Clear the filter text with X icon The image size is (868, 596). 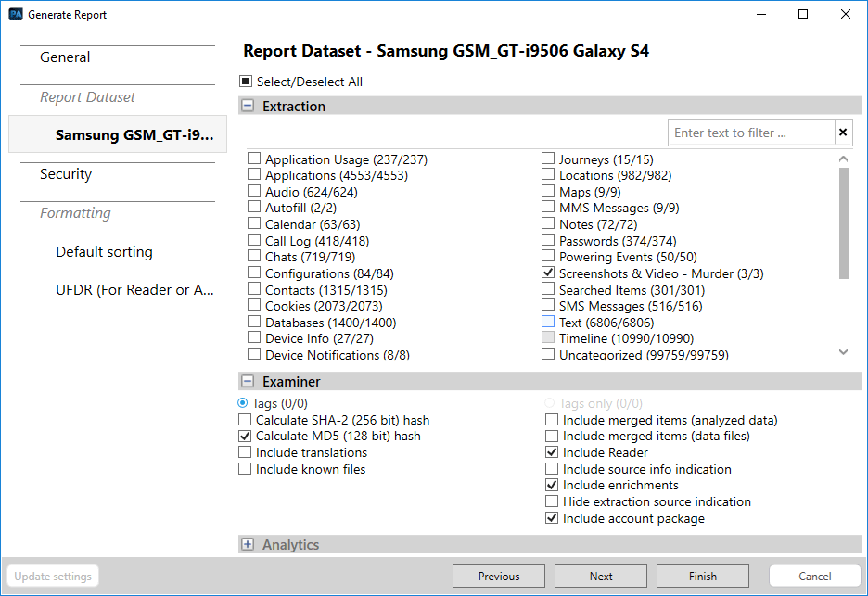[843, 133]
